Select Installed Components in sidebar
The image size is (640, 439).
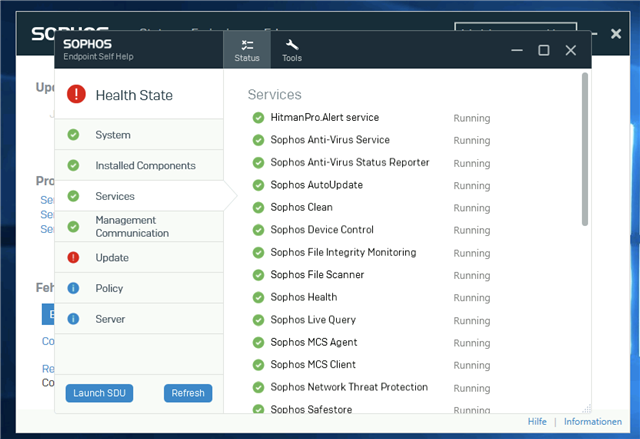click(x=139, y=165)
